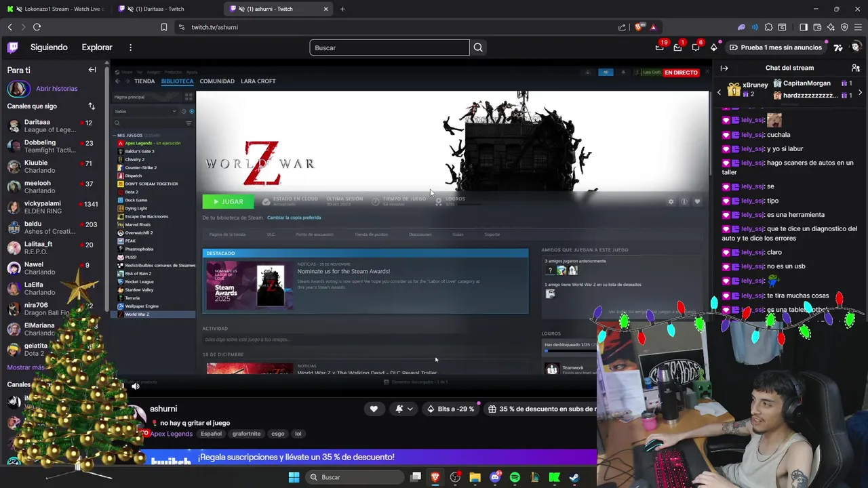This screenshot has width=868, height=488.
Task: Click the Twitch search magnifier button
Action: (x=478, y=47)
